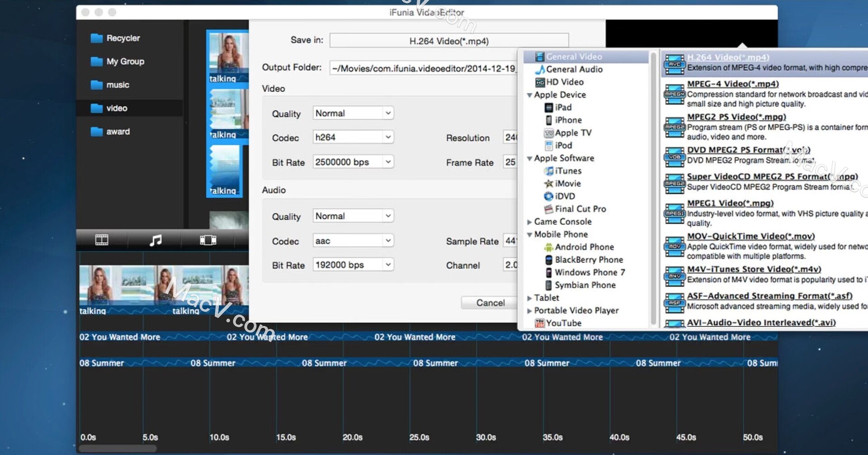Expand the Portable Video Player group
This screenshot has height=455, width=868.
pyautogui.click(x=529, y=311)
